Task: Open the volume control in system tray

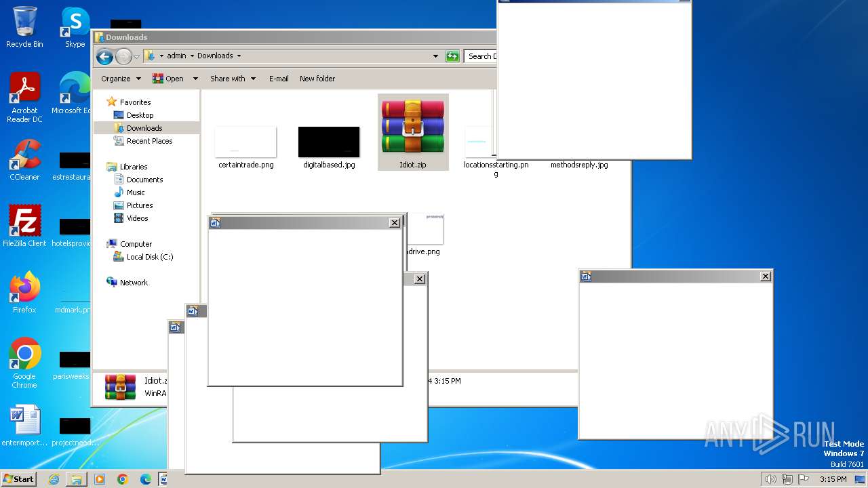Action: coord(770,479)
